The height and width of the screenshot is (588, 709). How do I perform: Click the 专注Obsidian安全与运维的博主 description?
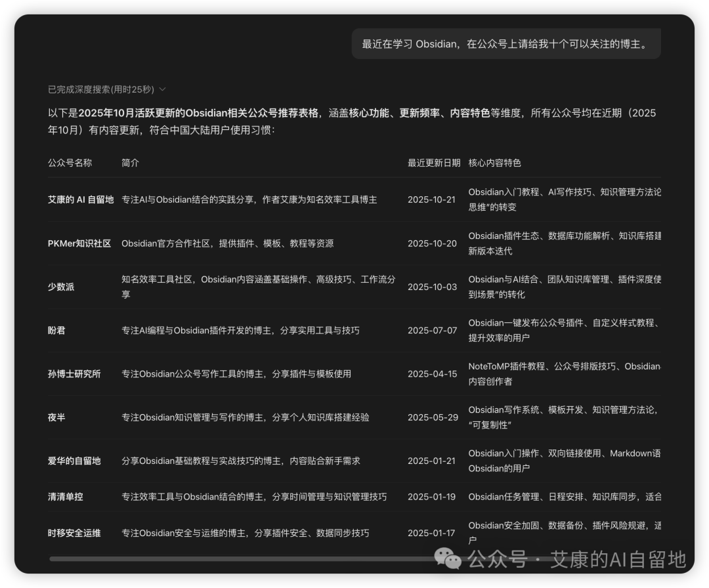point(246,533)
